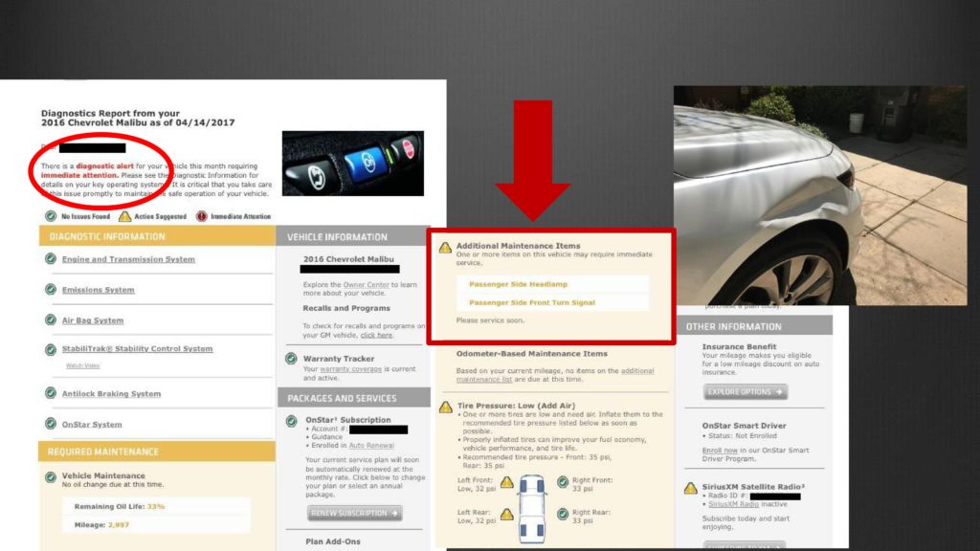Click green check icon beside Antilock Braking System

click(x=51, y=393)
